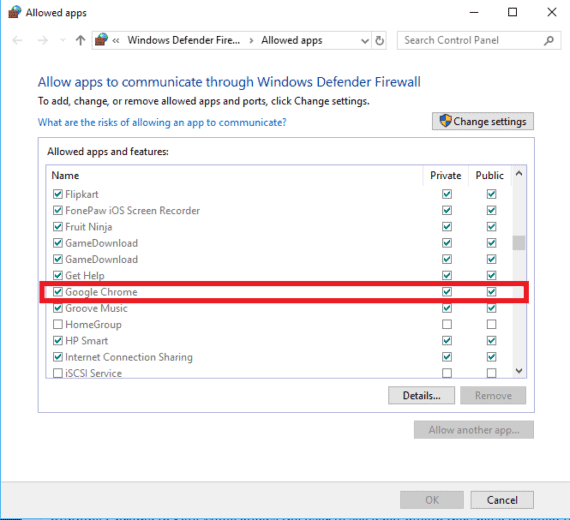Image resolution: width=570 pixels, height=520 pixels.
Task: Open the recent locations dropdown arrow
Action: point(63,40)
